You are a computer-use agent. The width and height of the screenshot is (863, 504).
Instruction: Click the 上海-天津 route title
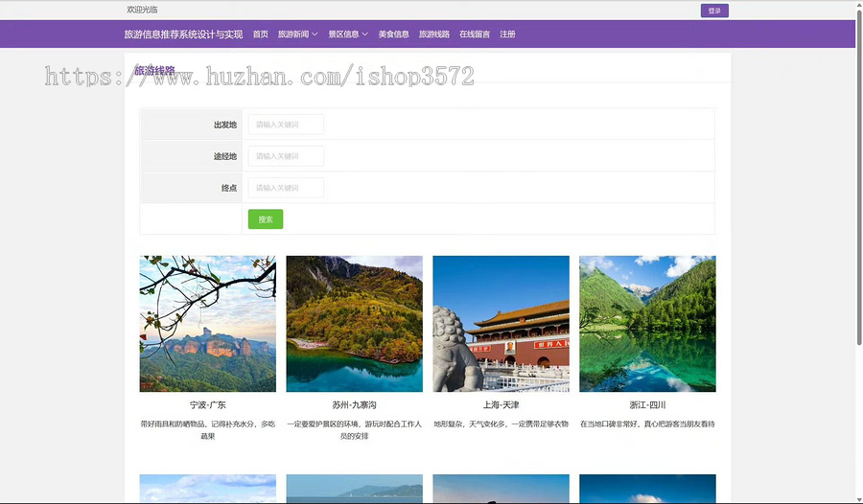tap(501, 405)
